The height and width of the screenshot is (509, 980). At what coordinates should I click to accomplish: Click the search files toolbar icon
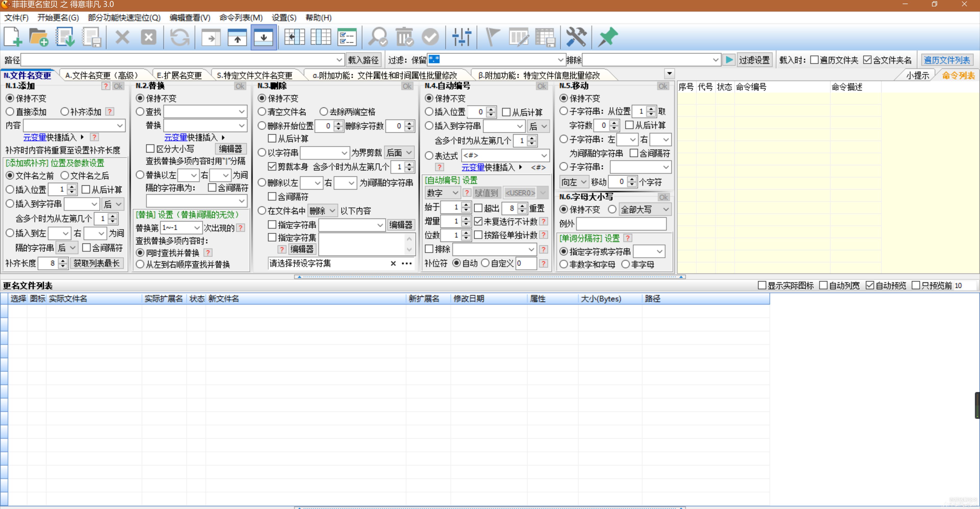(377, 37)
